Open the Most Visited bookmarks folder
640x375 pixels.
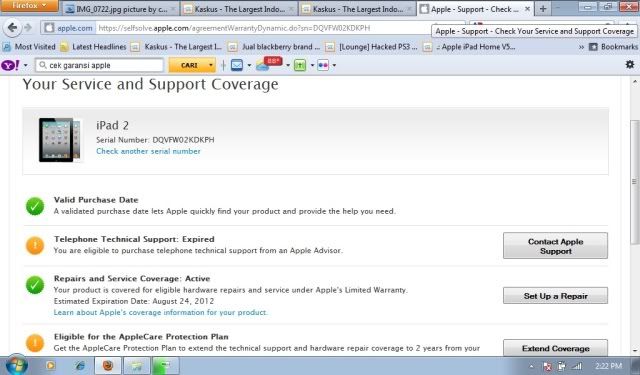pos(29,47)
